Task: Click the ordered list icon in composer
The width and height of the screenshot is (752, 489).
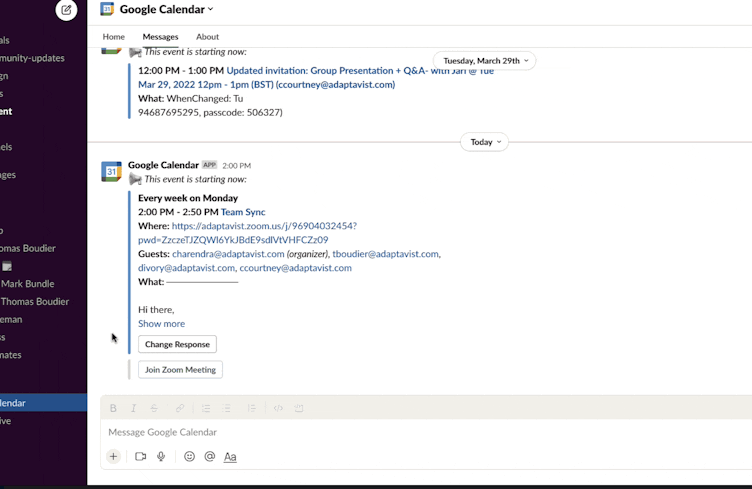Action: [x=206, y=408]
